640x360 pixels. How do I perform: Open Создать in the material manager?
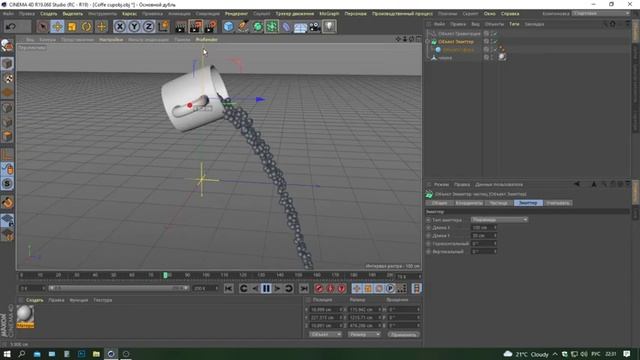pos(35,300)
